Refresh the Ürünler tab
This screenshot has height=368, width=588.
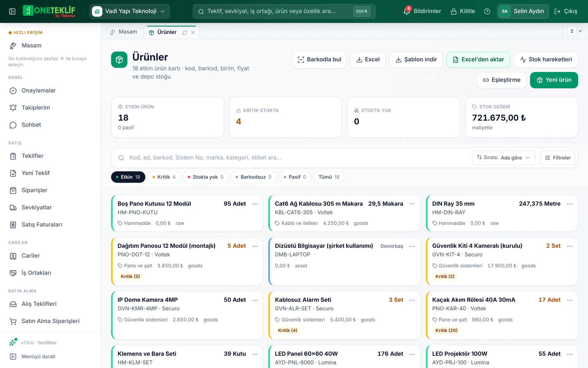[x=184, y=32]
